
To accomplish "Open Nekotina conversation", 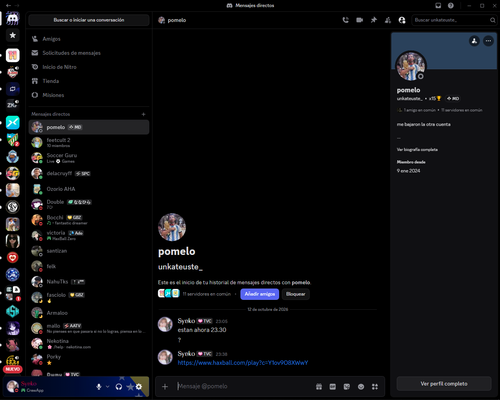I will tap(89, 344).
